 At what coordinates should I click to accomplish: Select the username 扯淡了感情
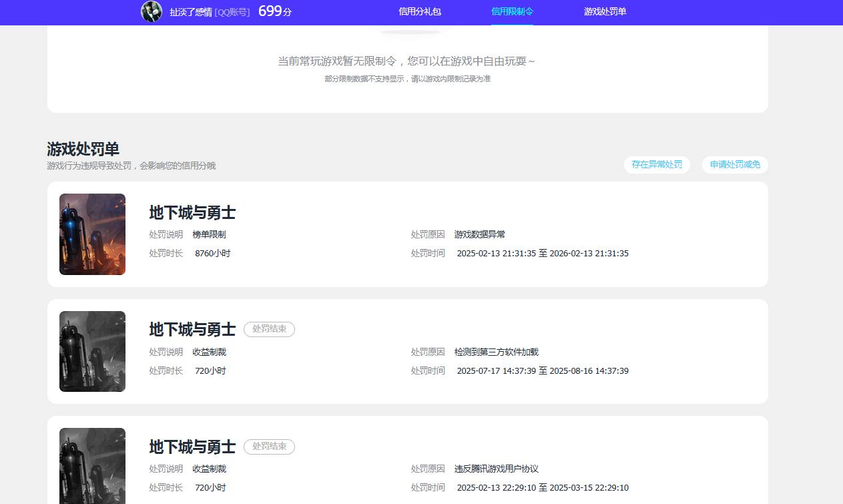coord(192,12)
